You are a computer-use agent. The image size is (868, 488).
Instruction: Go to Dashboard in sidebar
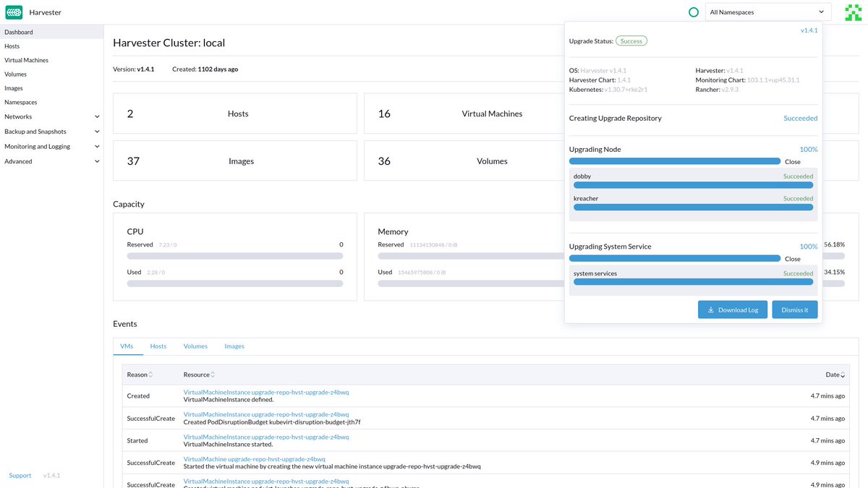[51, 32]
